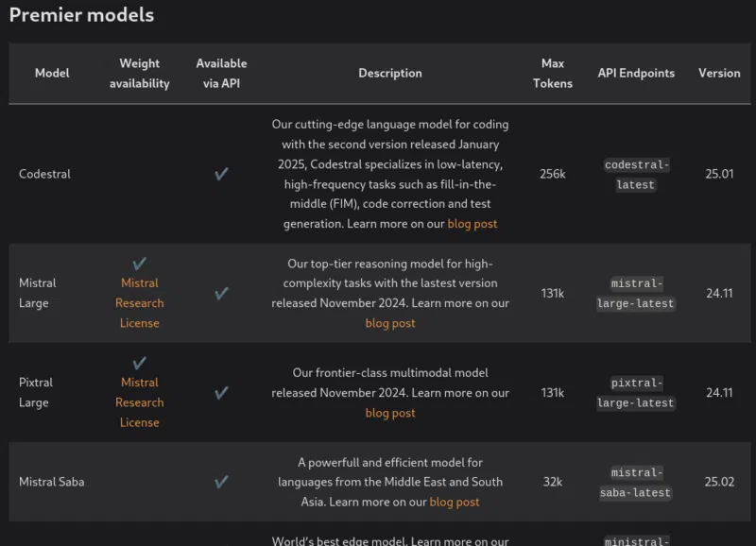Click the mistral-saba-latest endpoint badge
The image size is (756, 546).
[x=635, y=482]
